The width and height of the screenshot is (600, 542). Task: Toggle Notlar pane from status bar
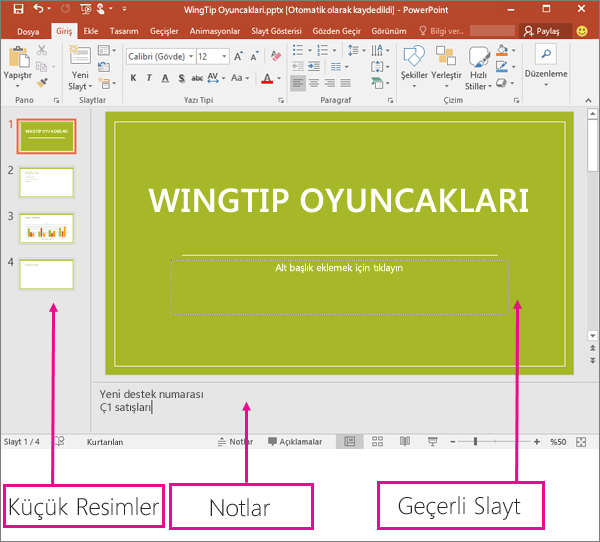click(235, 442)
